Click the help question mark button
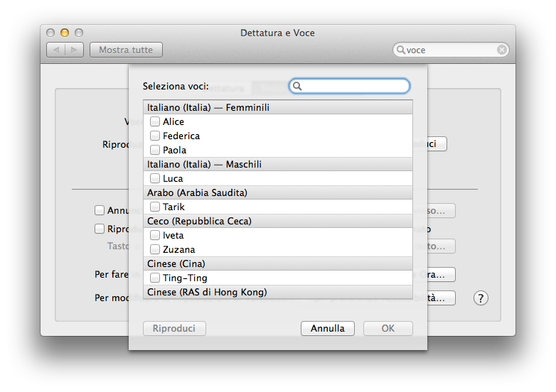 pos(481,298)
